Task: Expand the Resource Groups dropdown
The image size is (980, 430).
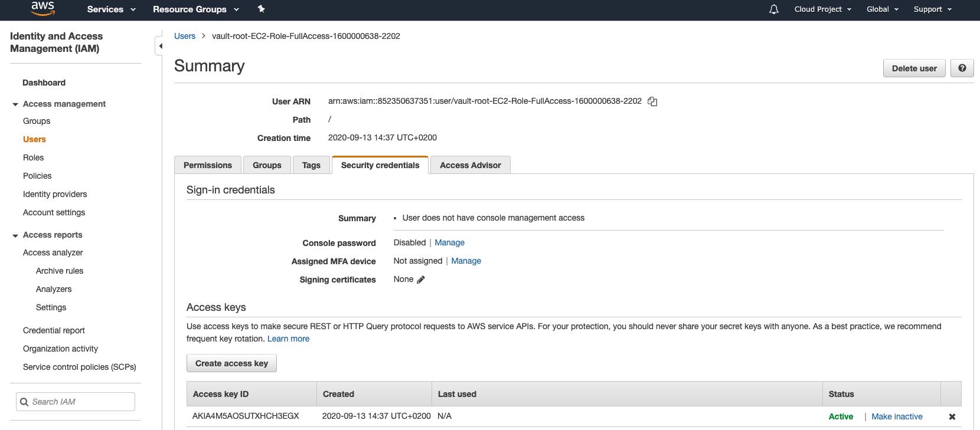Action: pos(195,9)
